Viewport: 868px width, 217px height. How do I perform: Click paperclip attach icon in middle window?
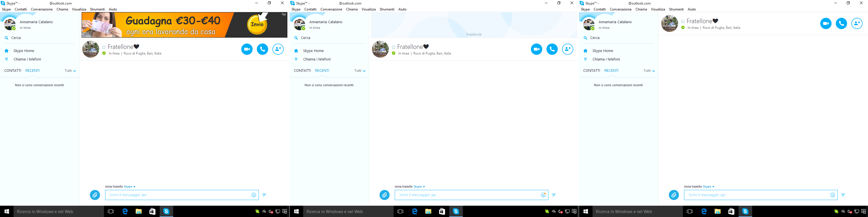pos(385,195)
